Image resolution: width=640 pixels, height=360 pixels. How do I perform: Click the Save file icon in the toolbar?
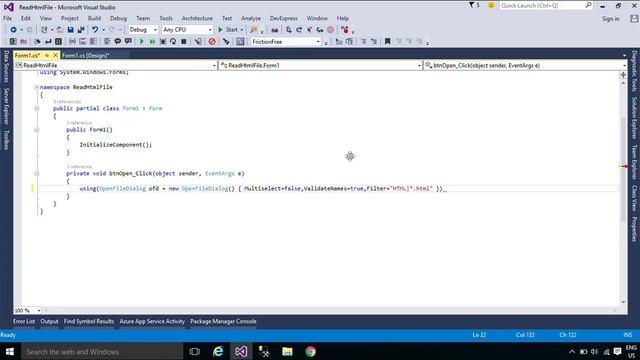tap(70, 30)
